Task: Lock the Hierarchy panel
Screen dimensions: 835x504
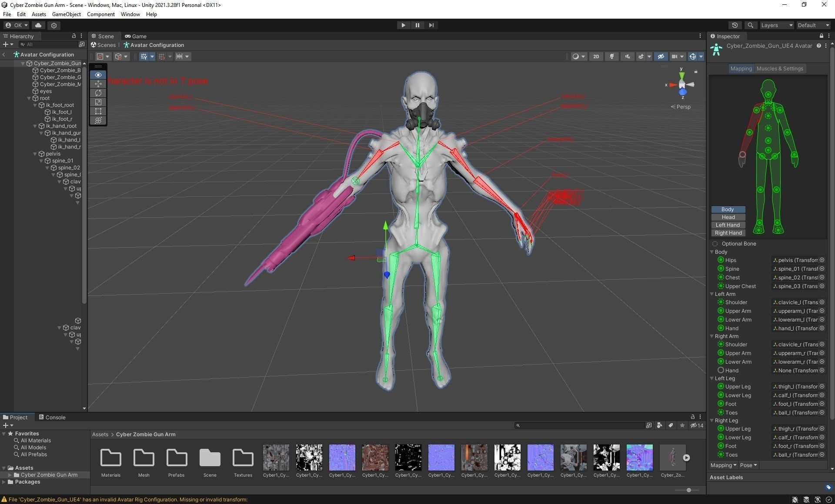Action: tap(73, 36)
